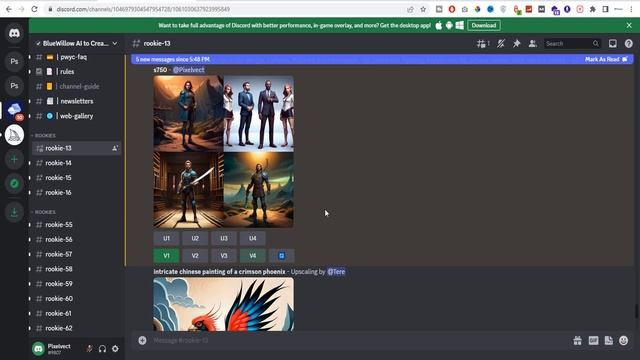Show pinned messages icon
This screenshot has height=360, width=640.
(517, 43)
